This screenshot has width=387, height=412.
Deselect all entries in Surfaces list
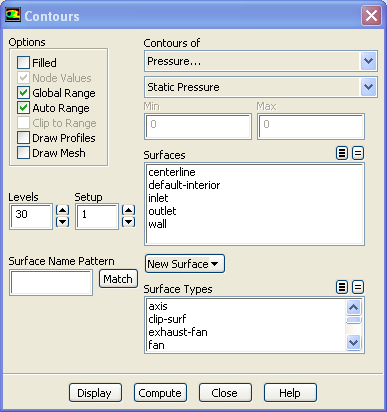tap(358, 153)
